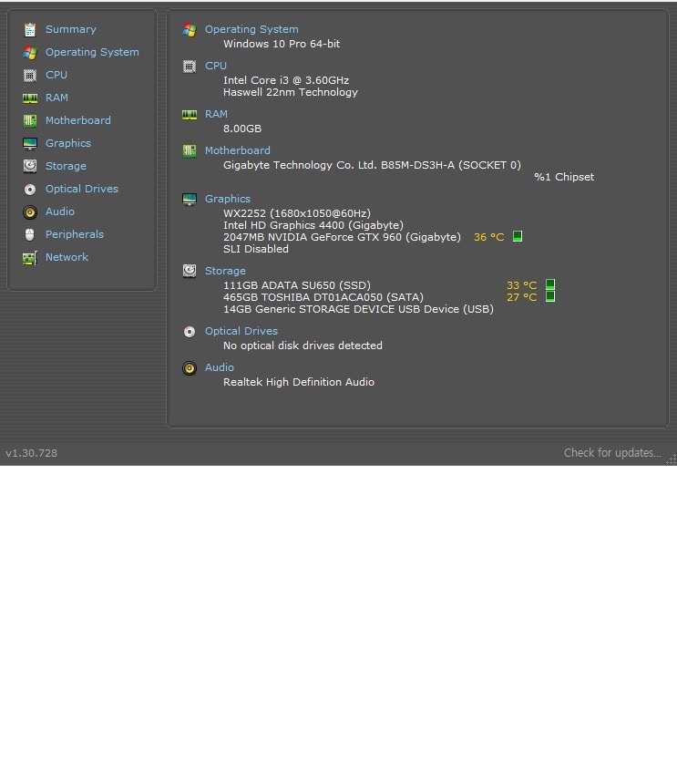Click the drive icon beside Storage heading
This screenshot has width=677, height=784.
pos(190,271)
